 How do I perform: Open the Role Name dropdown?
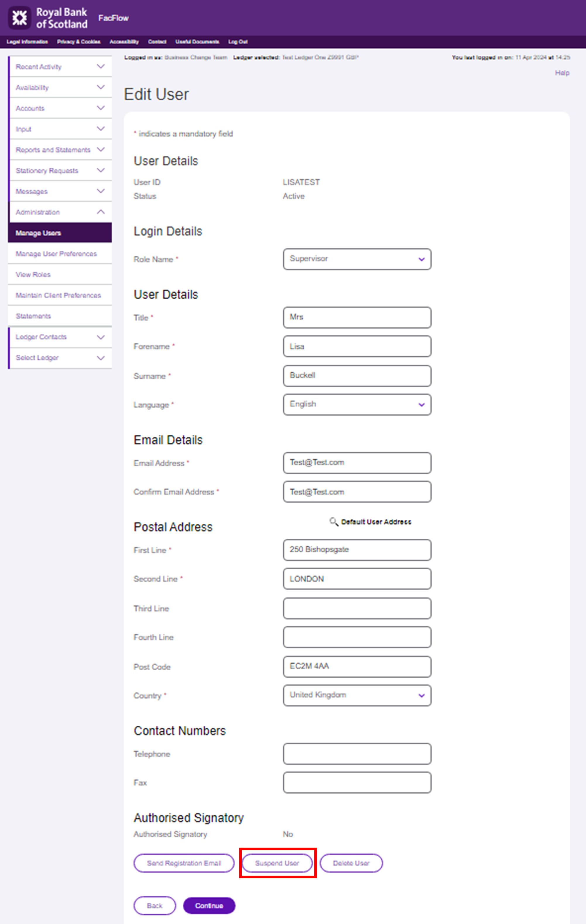click(357, 259)
